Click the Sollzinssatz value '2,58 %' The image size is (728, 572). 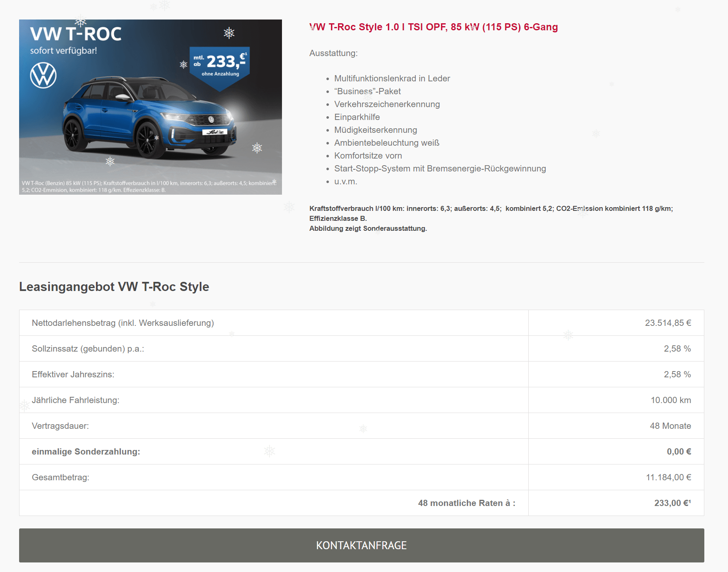[677, 349]
